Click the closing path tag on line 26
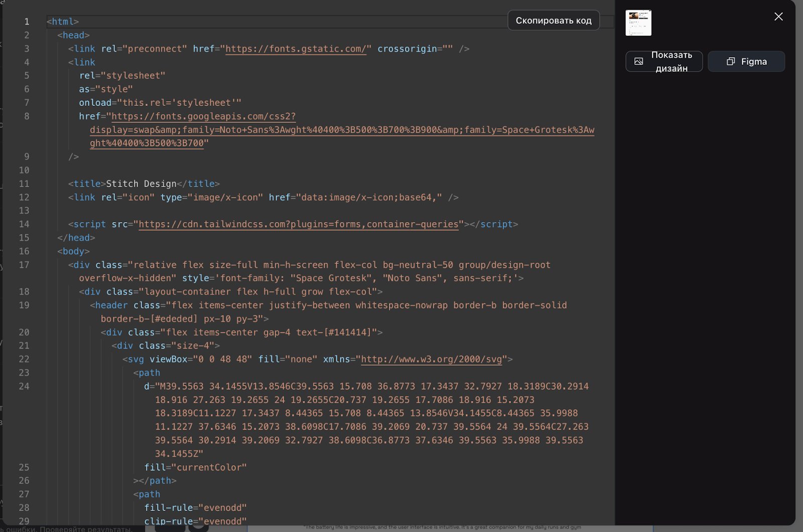This screenshot has width=803, height=532. (155, 480)
